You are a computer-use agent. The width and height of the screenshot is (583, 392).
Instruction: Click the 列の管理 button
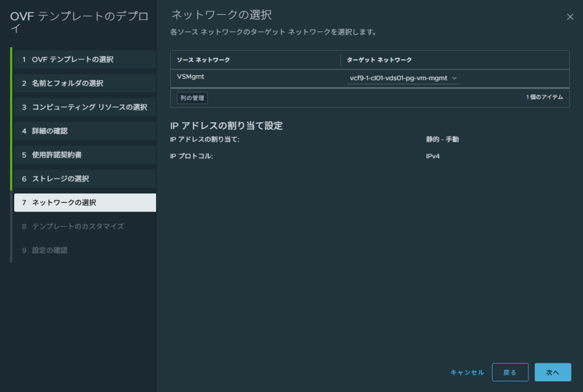tap(192, 98)
